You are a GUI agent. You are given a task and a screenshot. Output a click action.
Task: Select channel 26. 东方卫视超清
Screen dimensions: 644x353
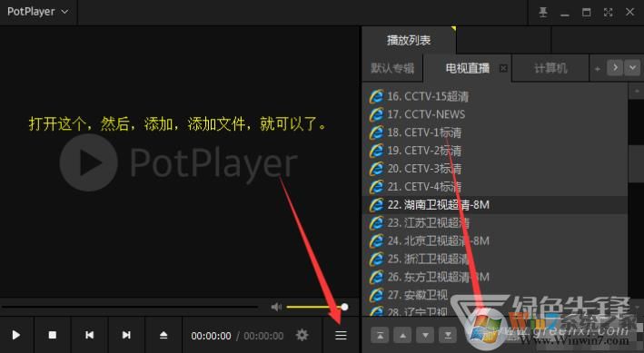click(x=495, y=277)
